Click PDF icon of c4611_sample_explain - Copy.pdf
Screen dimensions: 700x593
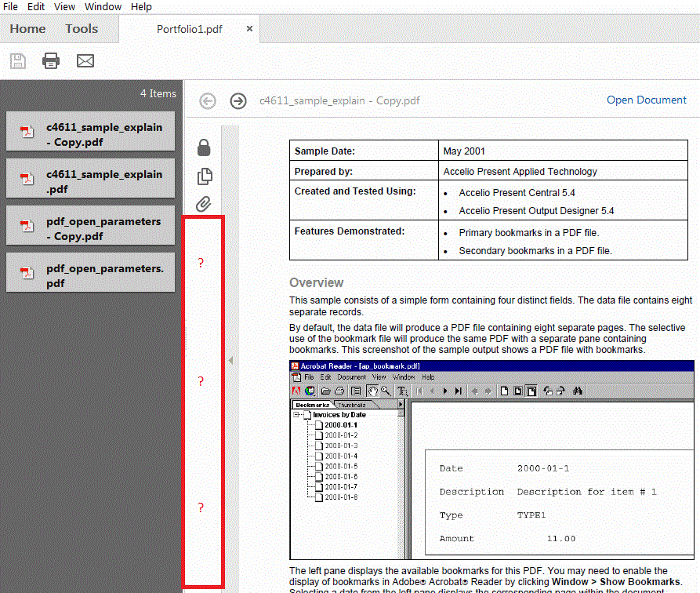[27, 131]
